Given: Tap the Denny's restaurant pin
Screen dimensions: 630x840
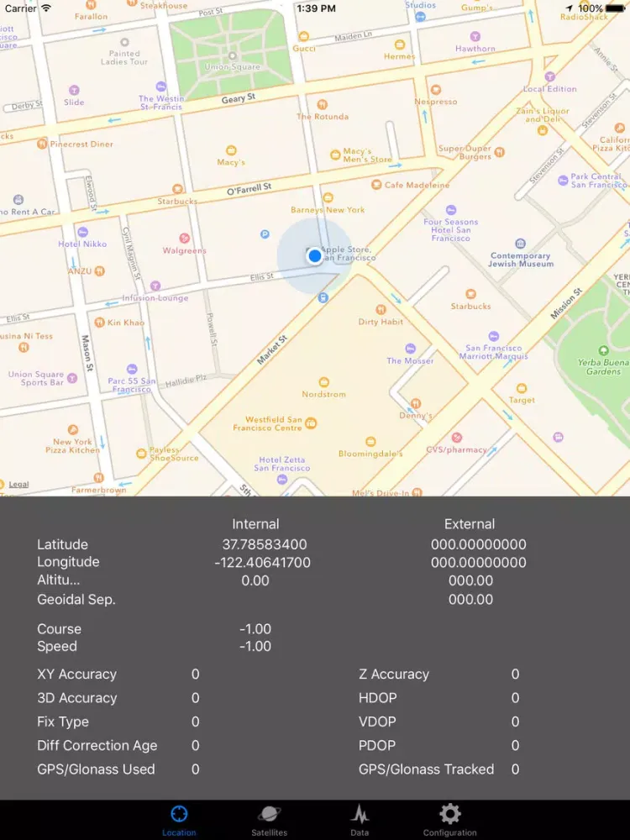Looking at the screenshot, I should point(416,403).
